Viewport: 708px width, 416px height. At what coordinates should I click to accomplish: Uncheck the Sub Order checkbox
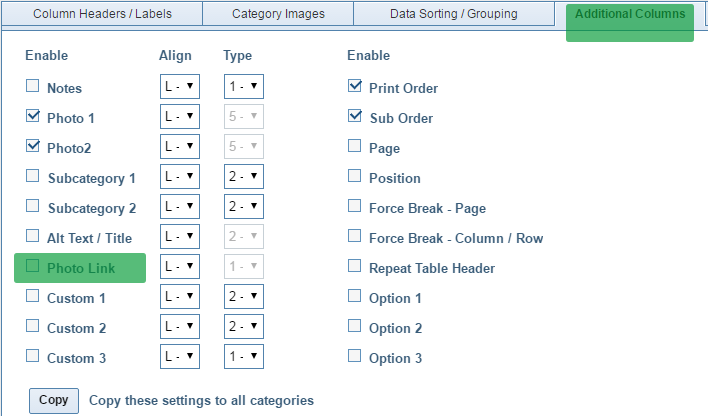tap(355, 117)
